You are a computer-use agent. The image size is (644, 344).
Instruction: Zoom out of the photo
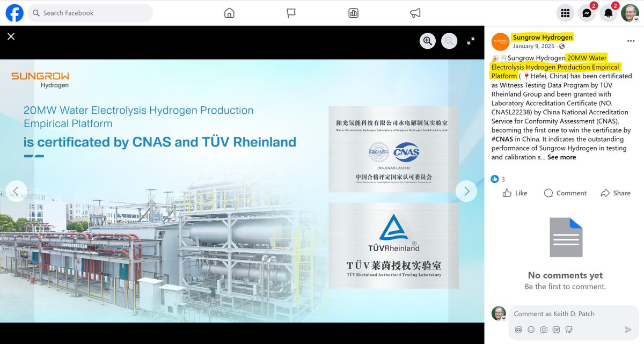449,41
